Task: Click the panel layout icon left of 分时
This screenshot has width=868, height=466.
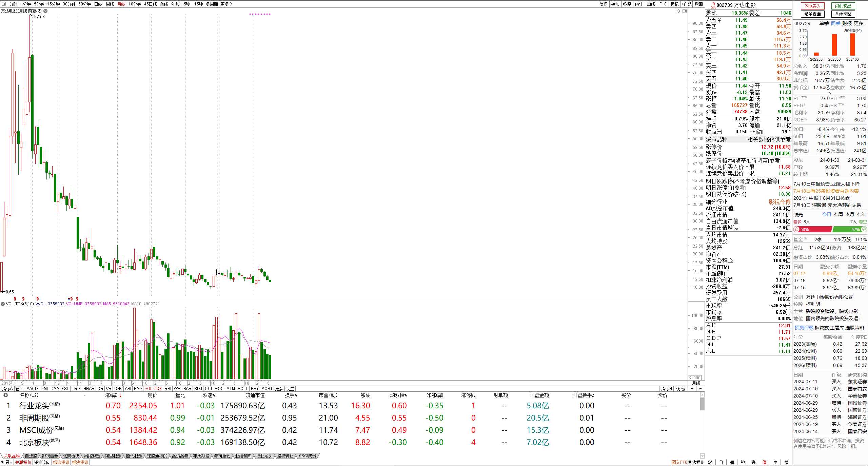Action: 4,4
